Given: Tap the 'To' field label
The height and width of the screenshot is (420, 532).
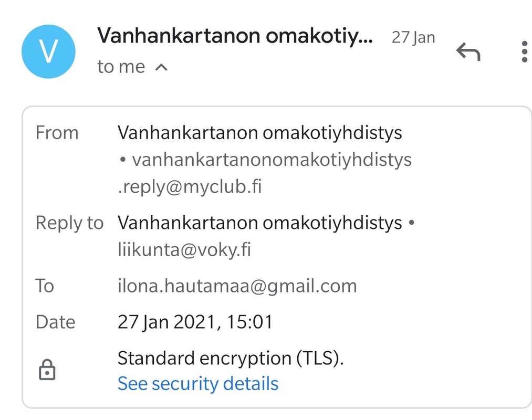Looking at the screenshot, I should [x=45, y=286].
